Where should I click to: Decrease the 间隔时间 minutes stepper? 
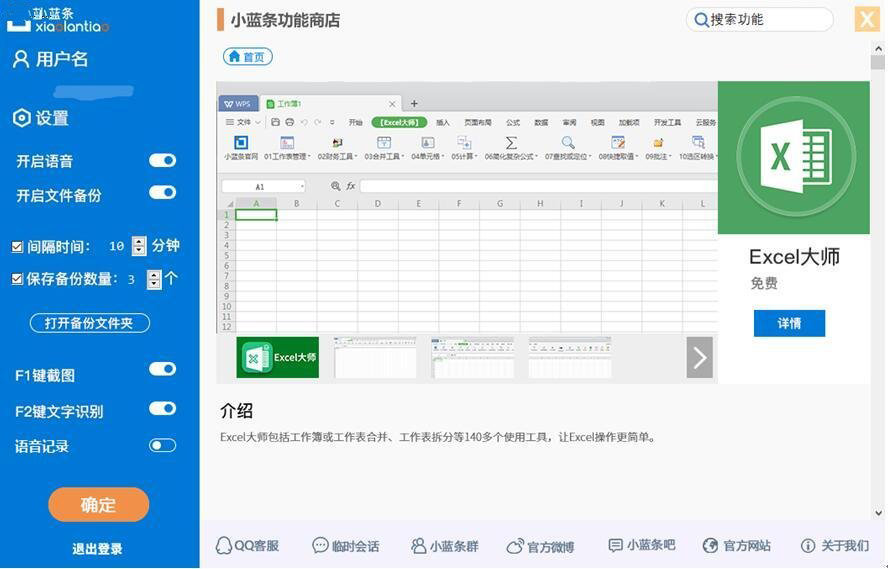pyautogui.click(x=139, y=251)
